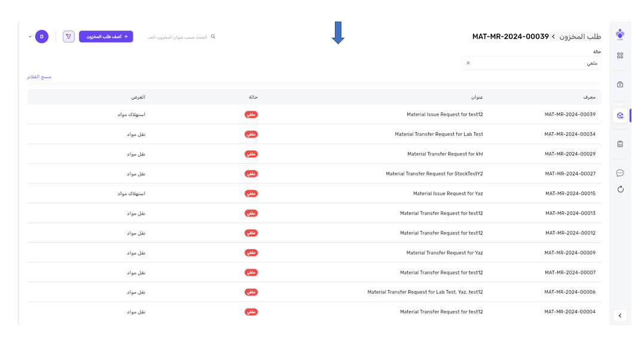Click the مسح الفلاتر clear filters link
The width and height of the screenshot is (644, 357).
click(39, 77)
